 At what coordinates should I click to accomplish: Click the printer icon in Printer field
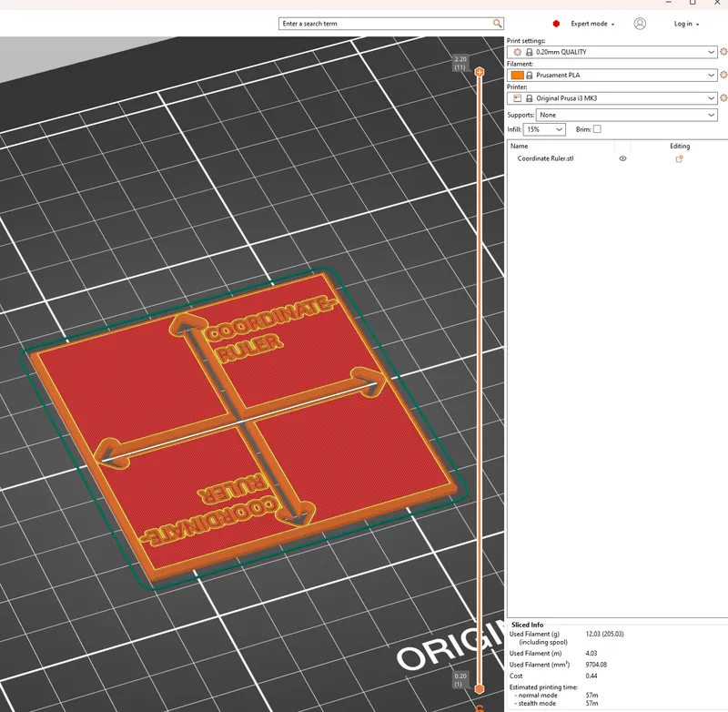tap(517, 98)
